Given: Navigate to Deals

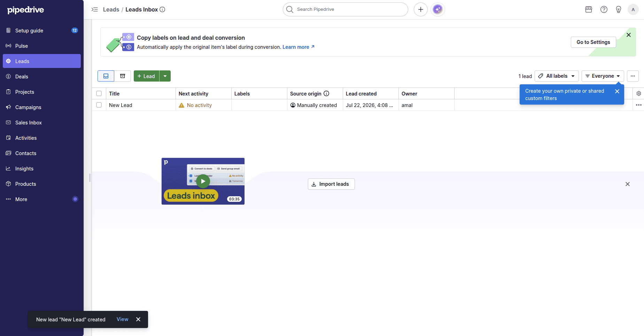Looking at the screenshot, I should [42, 76].
